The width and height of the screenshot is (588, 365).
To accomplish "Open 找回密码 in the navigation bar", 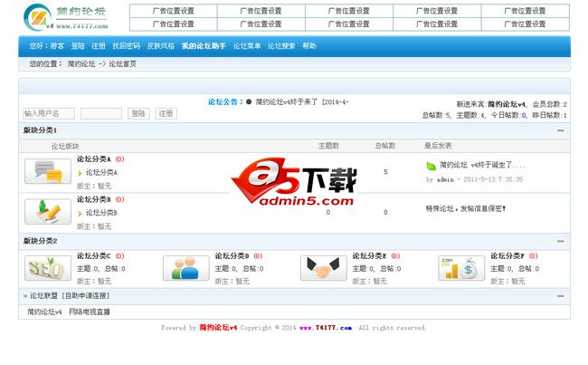I will [126, 46].
